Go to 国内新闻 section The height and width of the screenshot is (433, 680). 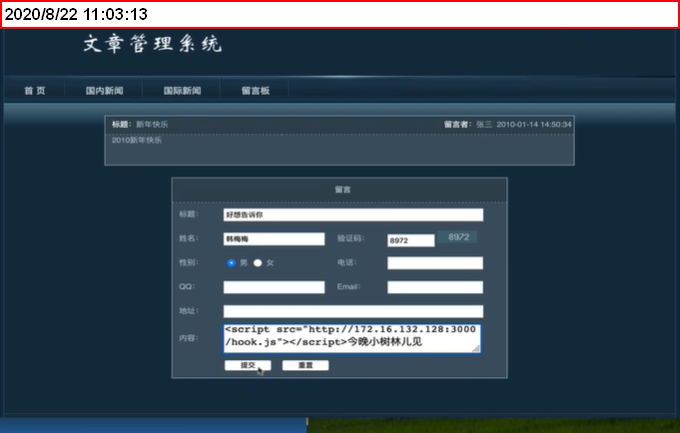(x=104, y=91)
